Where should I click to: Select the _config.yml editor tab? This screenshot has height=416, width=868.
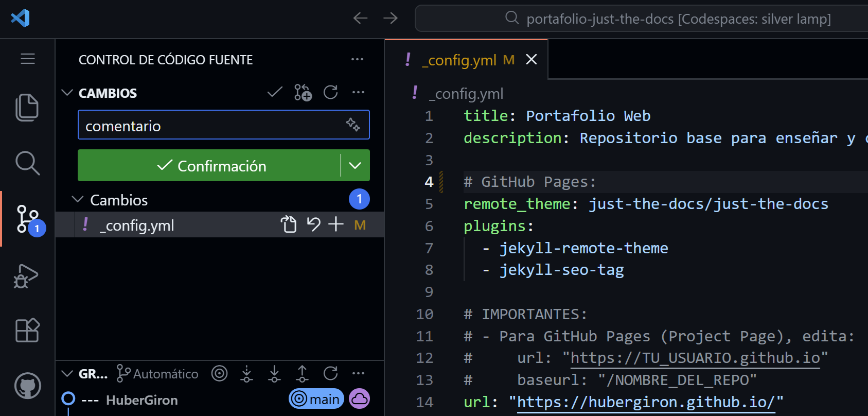coord(466,60)
